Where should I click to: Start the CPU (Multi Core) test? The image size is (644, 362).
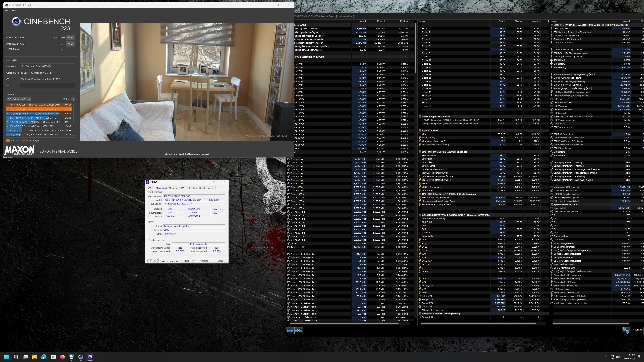pos(70,38)
